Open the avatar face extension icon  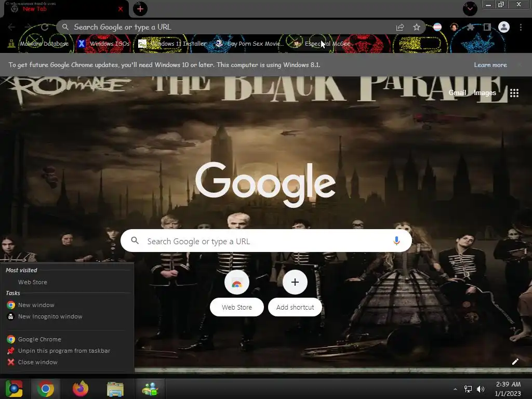454,27
